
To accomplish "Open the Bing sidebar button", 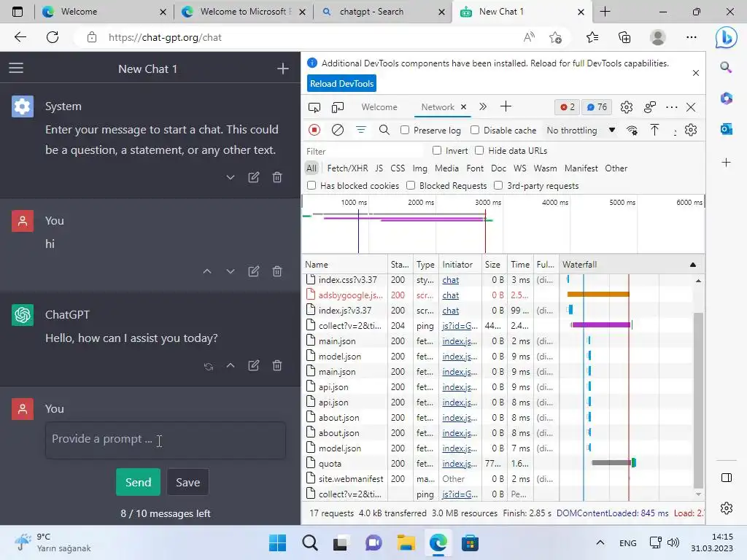I will (x=726, y=38).
